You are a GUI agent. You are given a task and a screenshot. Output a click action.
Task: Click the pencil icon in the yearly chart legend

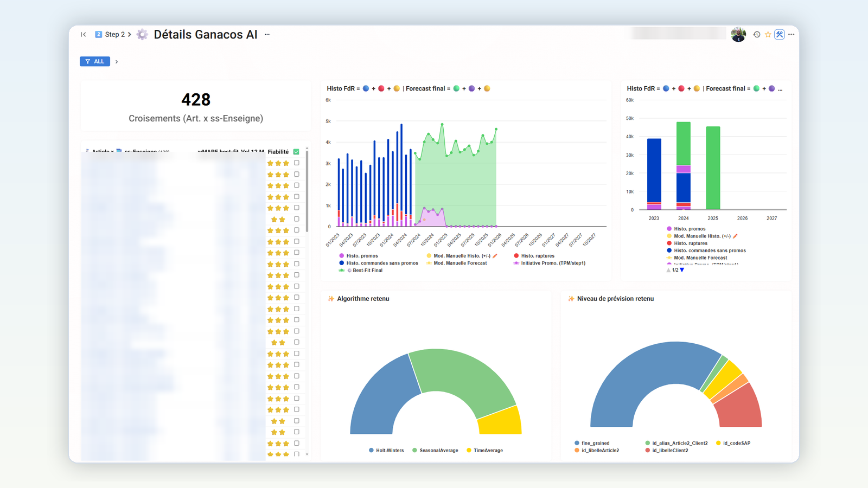pos(735,236)
